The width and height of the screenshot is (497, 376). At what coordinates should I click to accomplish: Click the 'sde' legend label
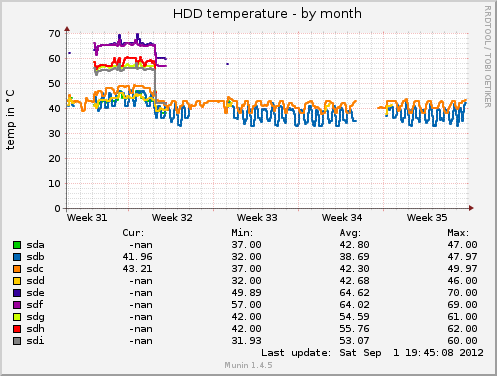35,293
